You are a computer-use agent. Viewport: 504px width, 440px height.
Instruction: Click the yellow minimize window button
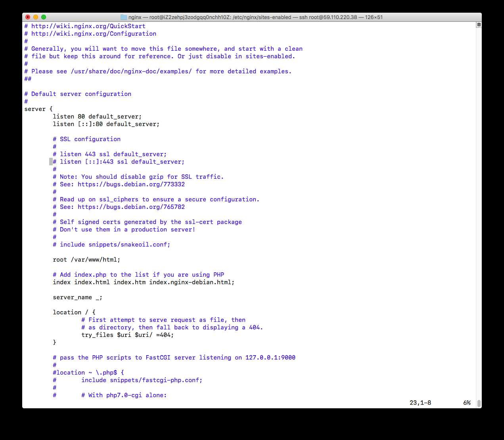[x=36, y=17]
